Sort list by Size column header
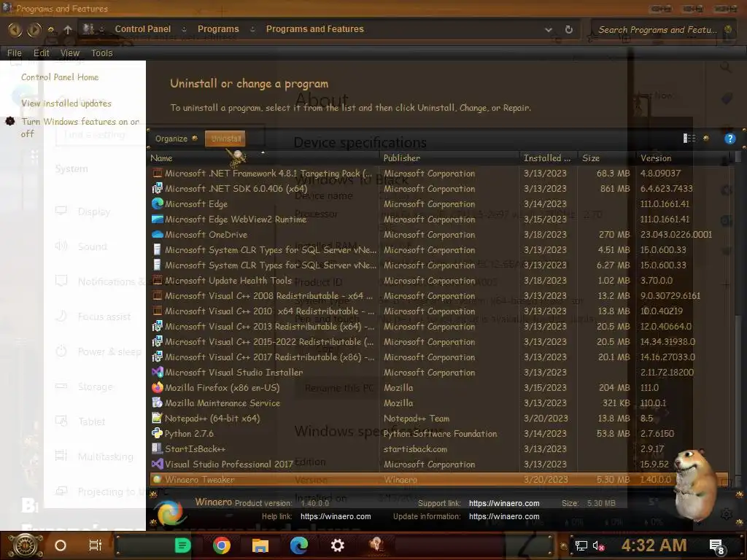 click(x=606, y=158)
